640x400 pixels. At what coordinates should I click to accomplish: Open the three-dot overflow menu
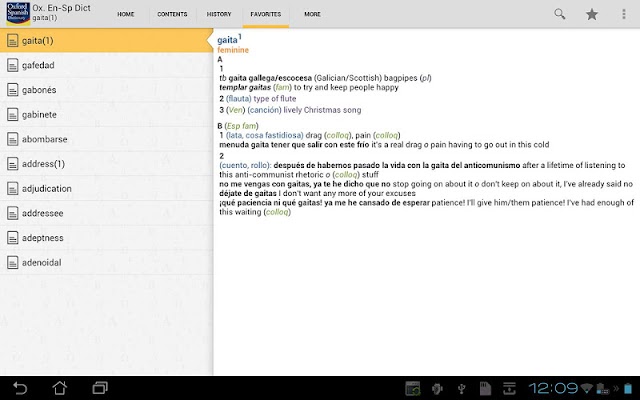624,14
